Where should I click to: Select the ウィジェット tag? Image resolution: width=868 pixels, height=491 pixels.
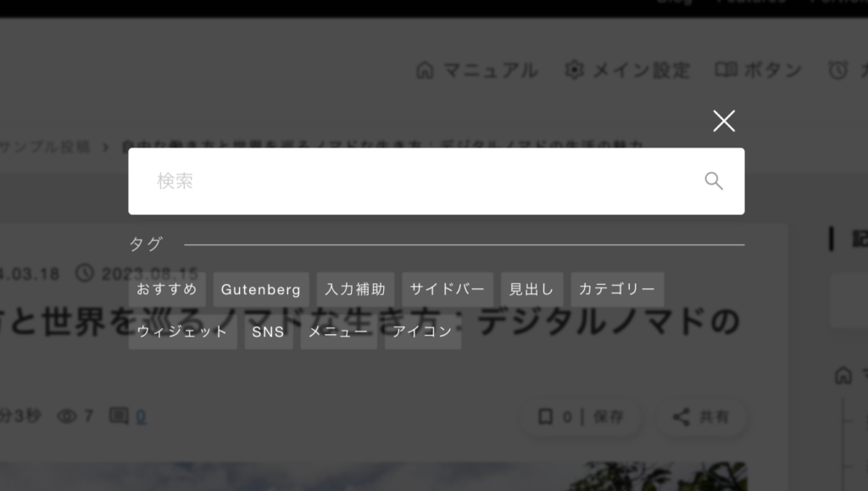[183, 332]
